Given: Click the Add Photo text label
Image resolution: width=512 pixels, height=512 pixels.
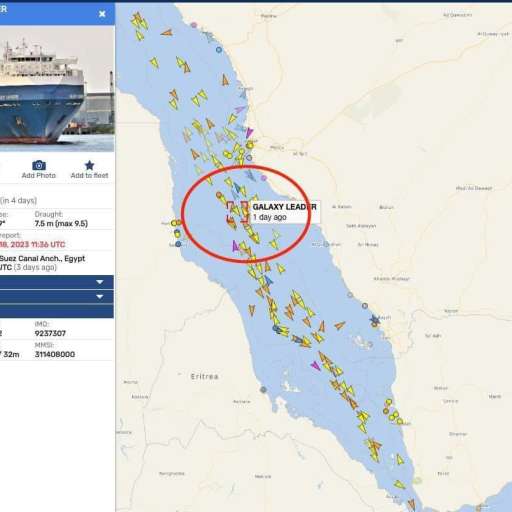Looking at the screenshot, I should (39, 175).
